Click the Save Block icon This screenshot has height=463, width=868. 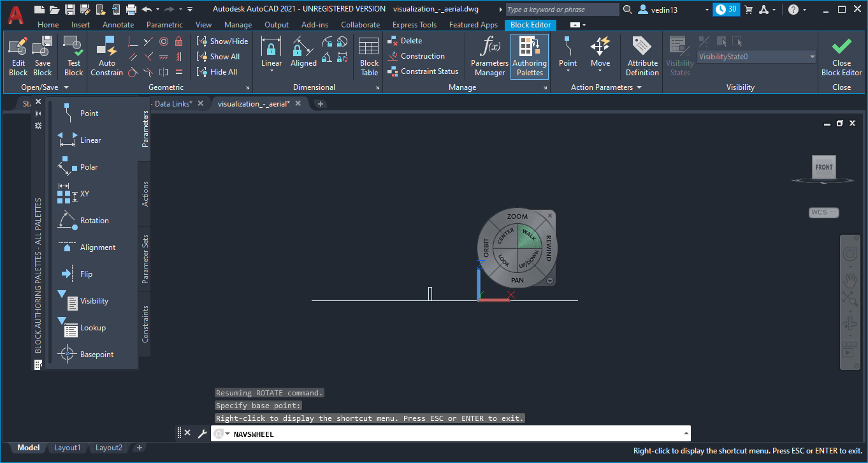[x=43, y=55]
